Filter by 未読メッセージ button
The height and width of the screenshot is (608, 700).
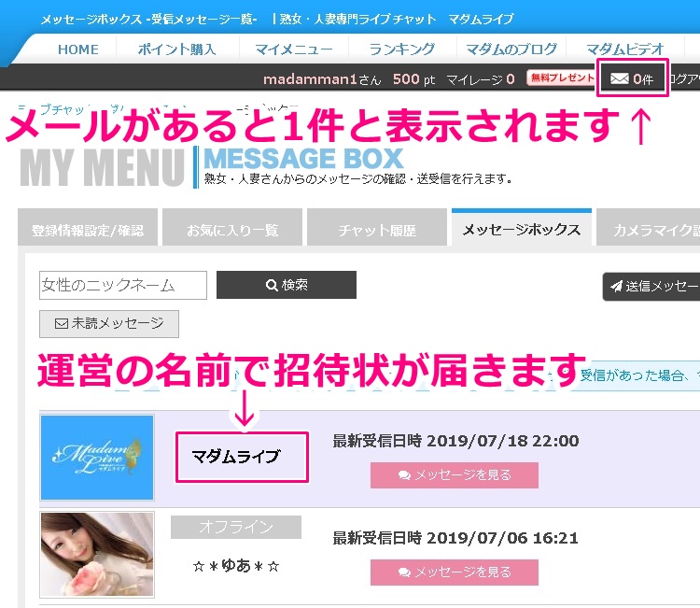click(x=109, y=324)
